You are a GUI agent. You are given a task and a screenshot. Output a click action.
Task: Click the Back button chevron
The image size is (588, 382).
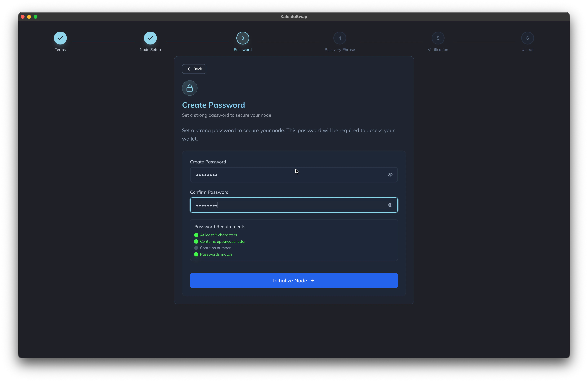(189, 69)
